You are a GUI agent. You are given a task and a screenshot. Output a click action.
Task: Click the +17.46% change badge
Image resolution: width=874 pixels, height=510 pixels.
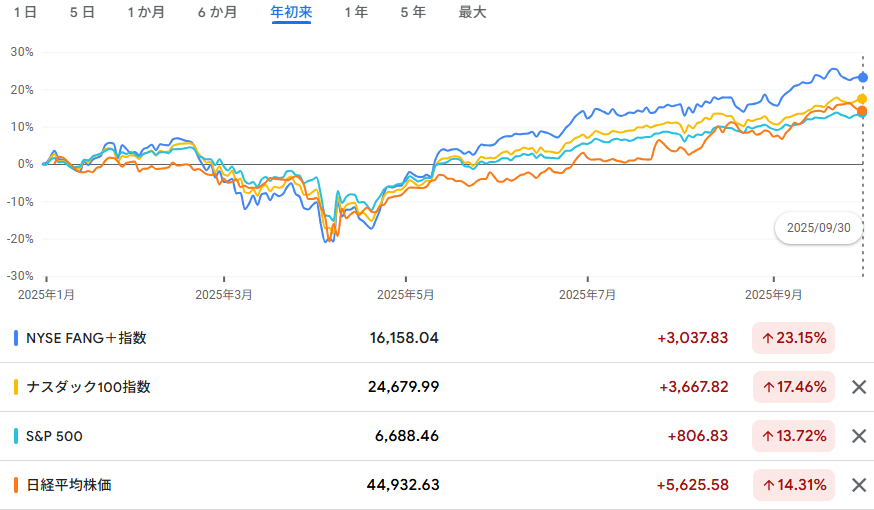pyautogui.click(x=794, y=387)
